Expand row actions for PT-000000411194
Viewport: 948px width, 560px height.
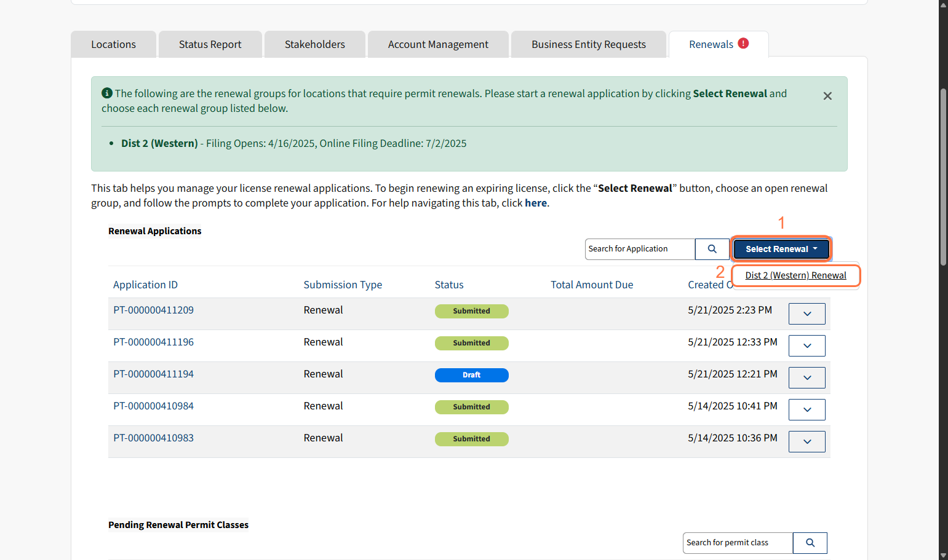tap(807, 377)
